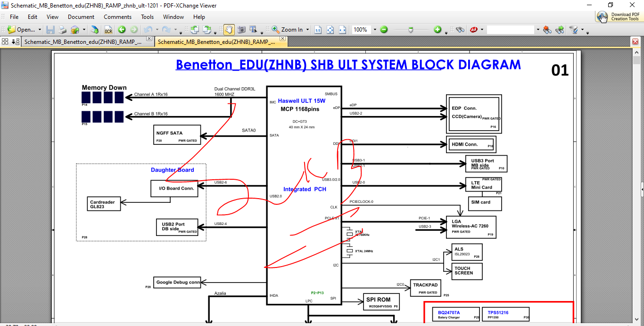644x326 pixels.
Task: Click the Ask search provider icon
Action: (x=473, y=29)
